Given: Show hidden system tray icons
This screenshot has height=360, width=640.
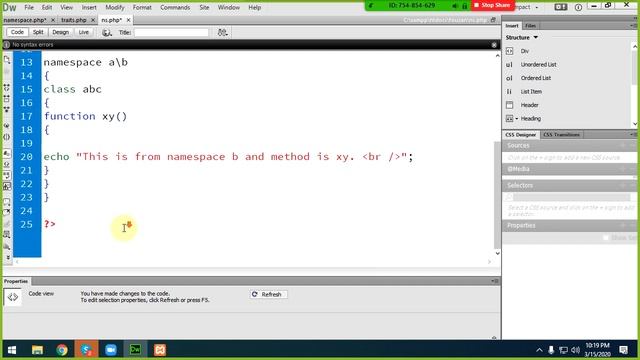Looking at the screenshot, I should (539, 350).
